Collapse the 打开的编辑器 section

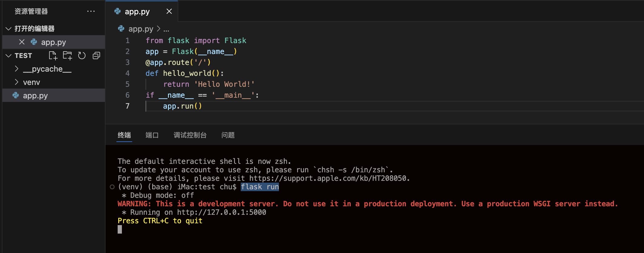9,29
